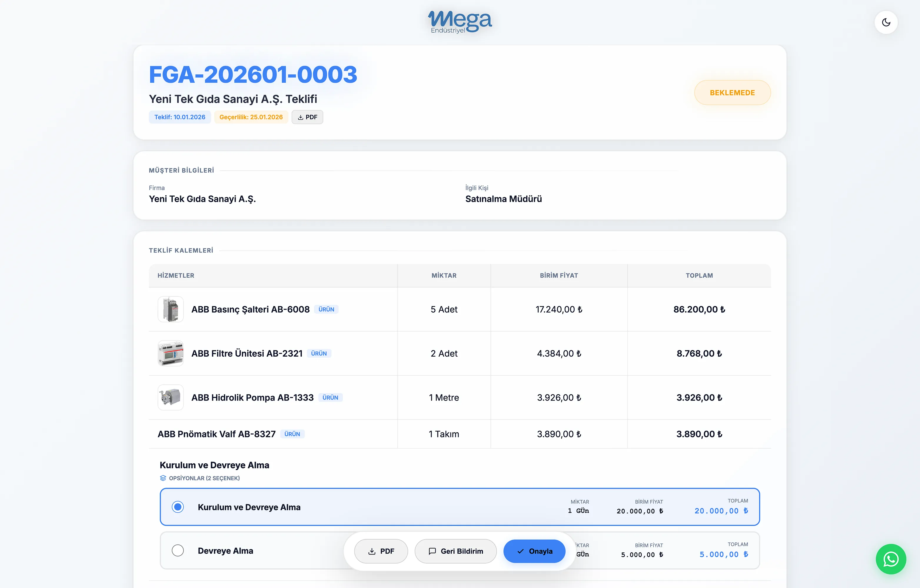Click PDF button in bottom action bar

coord(380,551)
